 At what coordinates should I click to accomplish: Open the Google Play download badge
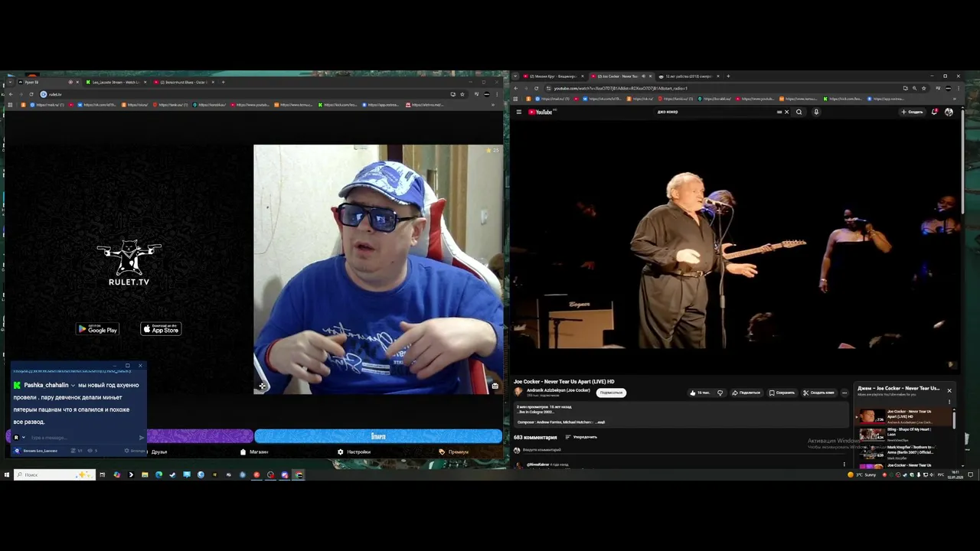(97, 329)
